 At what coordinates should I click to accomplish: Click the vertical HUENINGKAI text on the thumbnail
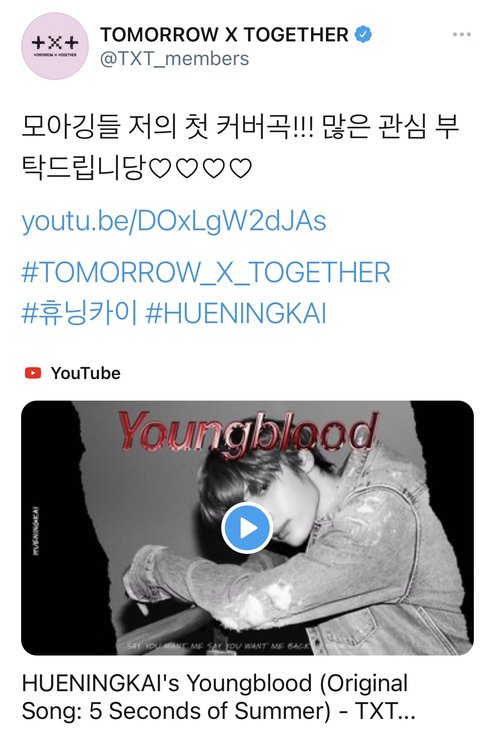click(x=36, y=531)
